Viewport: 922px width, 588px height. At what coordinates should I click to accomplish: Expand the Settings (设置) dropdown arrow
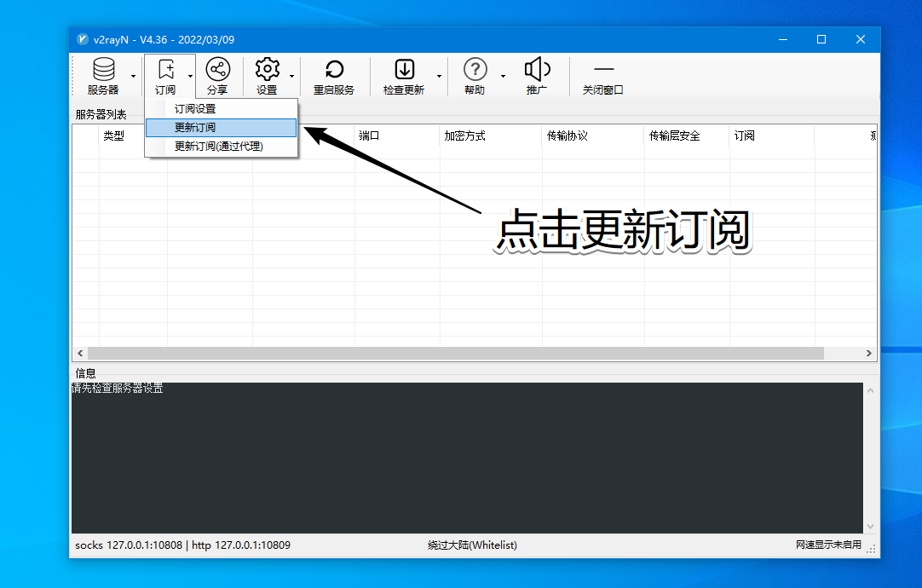click(x=291, y=76)
